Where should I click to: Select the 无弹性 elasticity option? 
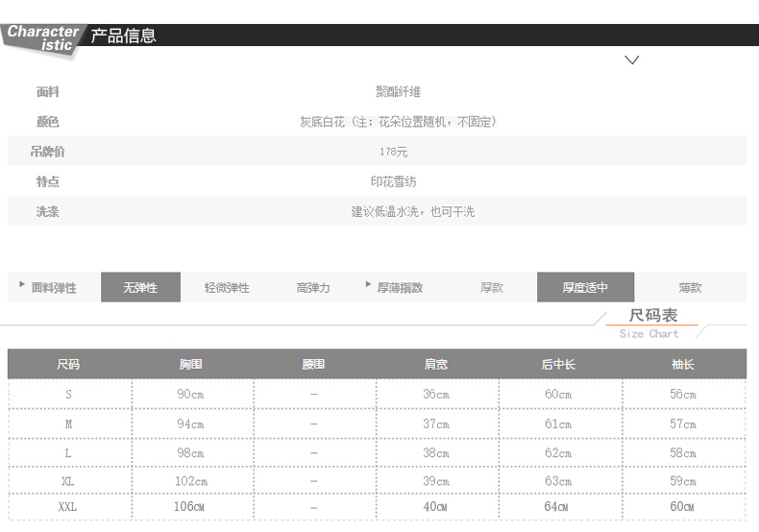pyautogui.click(x=140, y=287)
